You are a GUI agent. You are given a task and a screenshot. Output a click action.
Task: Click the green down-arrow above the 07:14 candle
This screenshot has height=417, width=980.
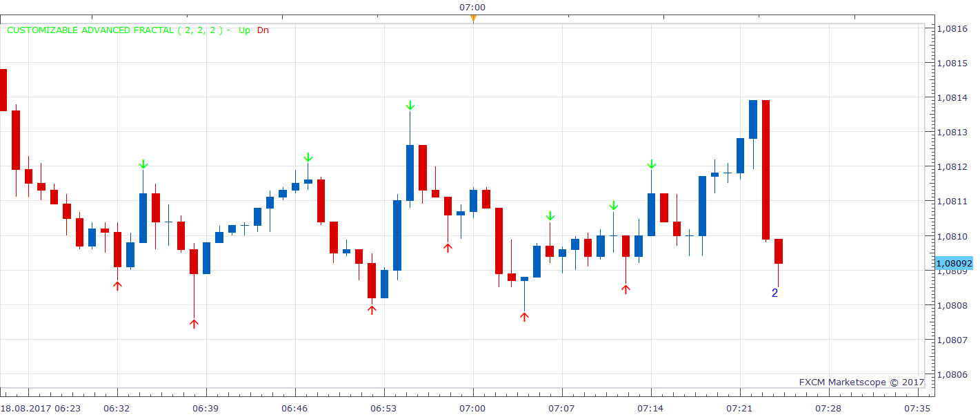click(x=651, y=164)
